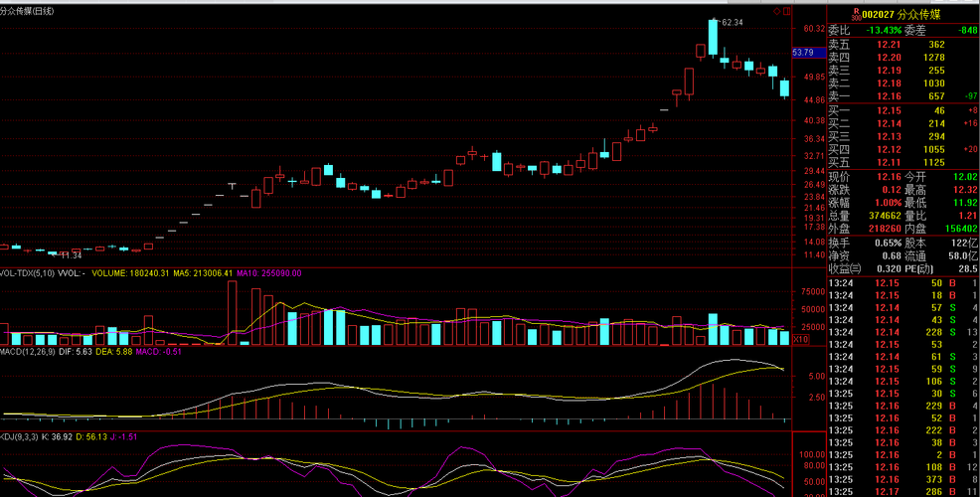980x497 pixels.
Task: Click the 外盘 218260 field
Action: coord(865,229)
